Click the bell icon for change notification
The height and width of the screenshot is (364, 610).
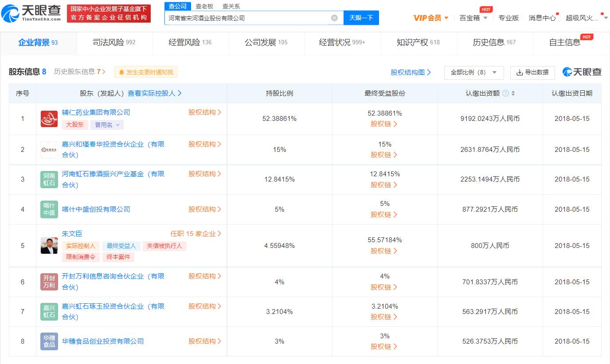pos(121,72)
